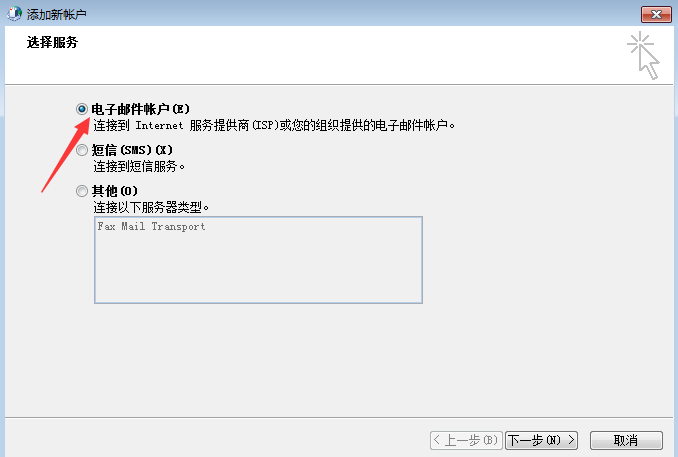Enable the 其他 radio button option
The image size is (678, 457).
(82, 191)
